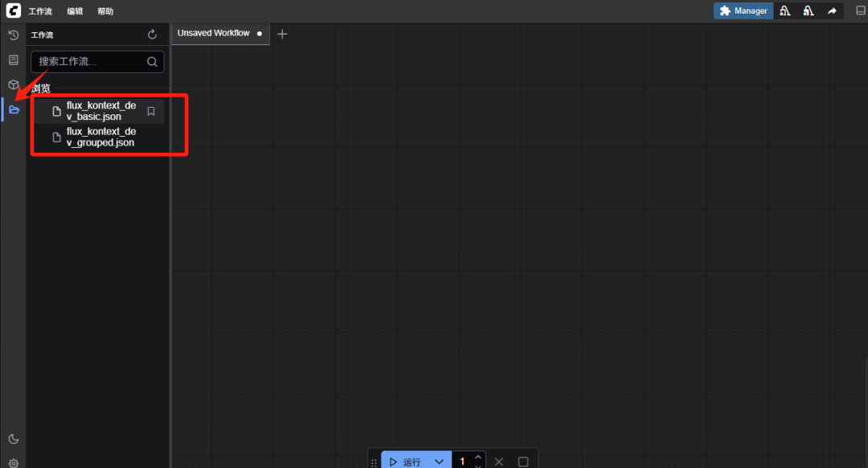
Task: Refresh the workflows list
Action: 152,35
